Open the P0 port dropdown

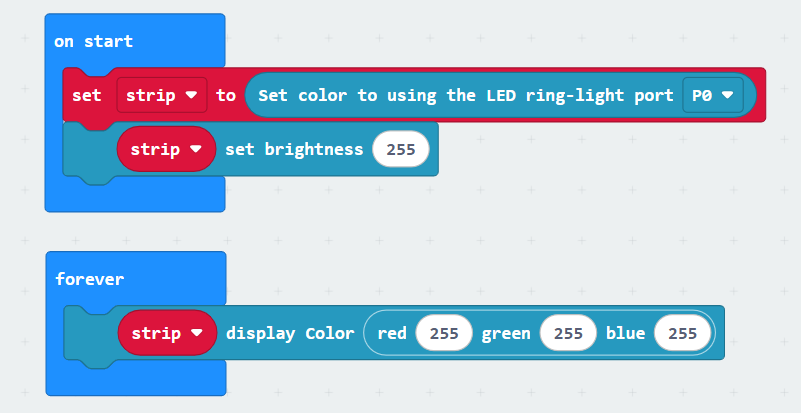coord(713,95)
